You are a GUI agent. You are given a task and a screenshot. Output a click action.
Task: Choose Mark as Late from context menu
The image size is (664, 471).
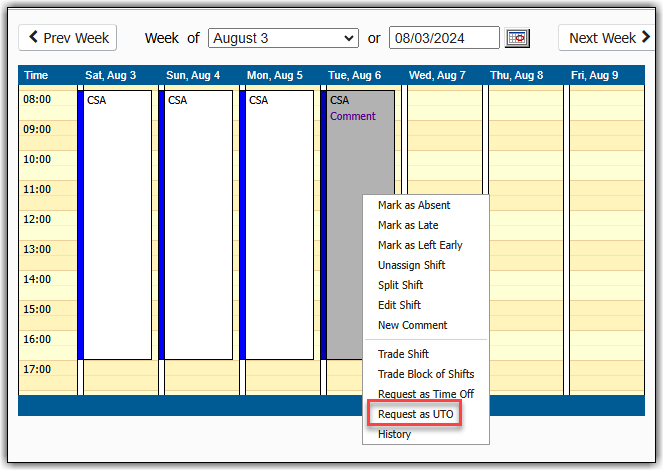(408, 225)
